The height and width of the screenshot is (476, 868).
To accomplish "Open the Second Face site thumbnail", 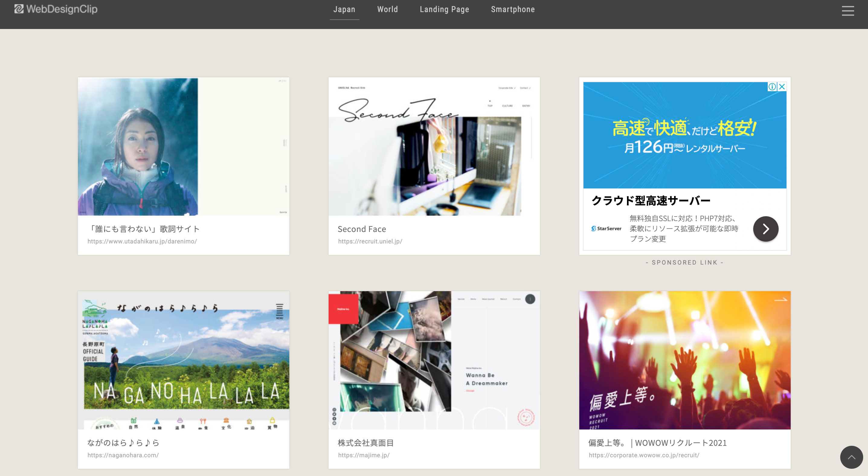I will pyautogui.click(x=434, y=146).
